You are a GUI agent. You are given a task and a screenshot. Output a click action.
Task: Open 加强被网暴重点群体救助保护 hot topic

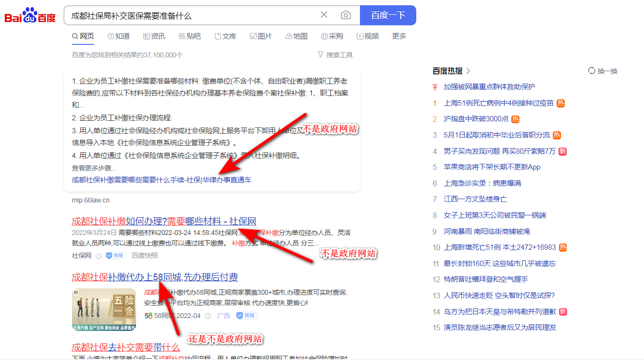click(x=489, y=87)
